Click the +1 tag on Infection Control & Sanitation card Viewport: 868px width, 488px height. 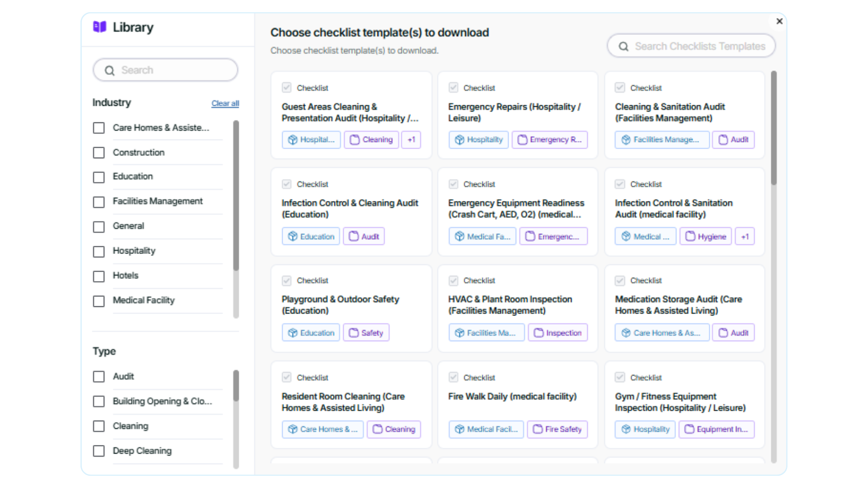coord(745,236)
